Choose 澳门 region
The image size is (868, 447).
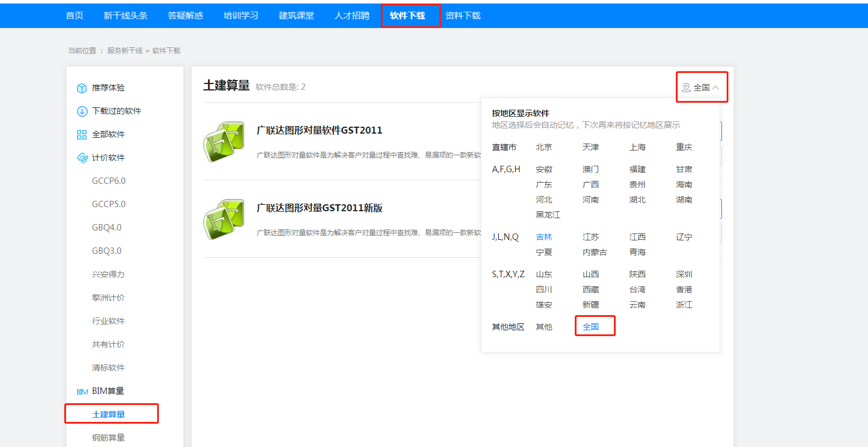point(591,169)
